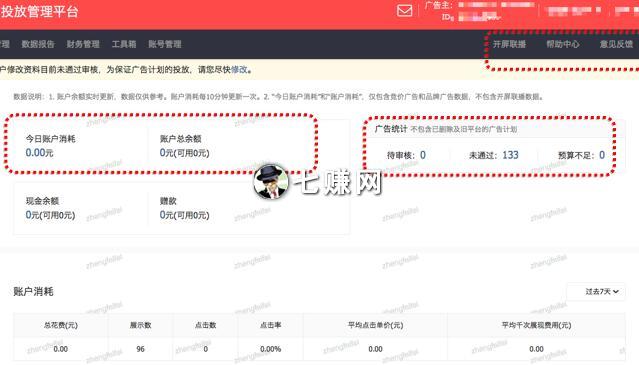639x365 pixels.
Task: Click 总花费(元) column header
Action: tap(61, 325)
